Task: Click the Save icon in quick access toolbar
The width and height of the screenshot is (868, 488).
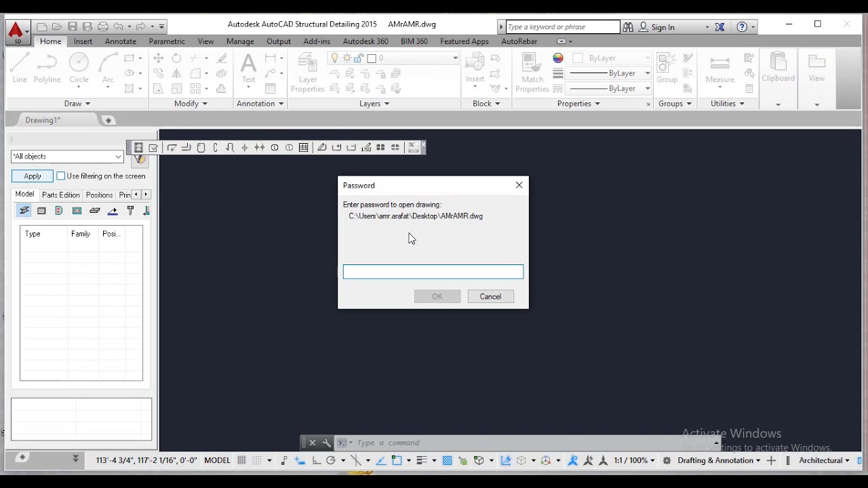Action: coord(73,26)
